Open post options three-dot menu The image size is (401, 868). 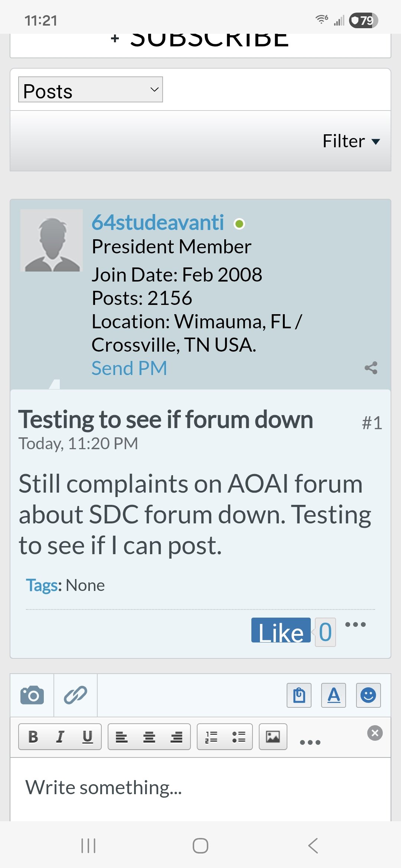[355, 625]
